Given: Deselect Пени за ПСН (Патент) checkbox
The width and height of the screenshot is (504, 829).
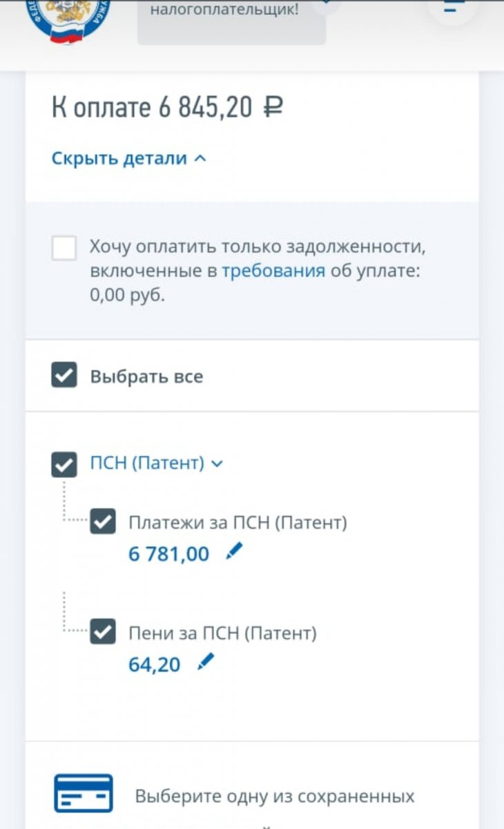Looking at the screenshot, I should tap(103, 633).
